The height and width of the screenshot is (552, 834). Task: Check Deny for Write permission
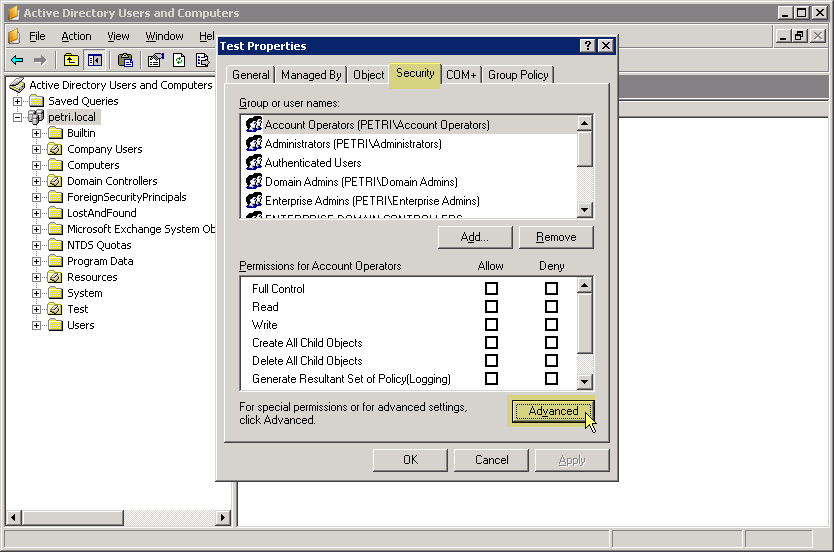552,324
